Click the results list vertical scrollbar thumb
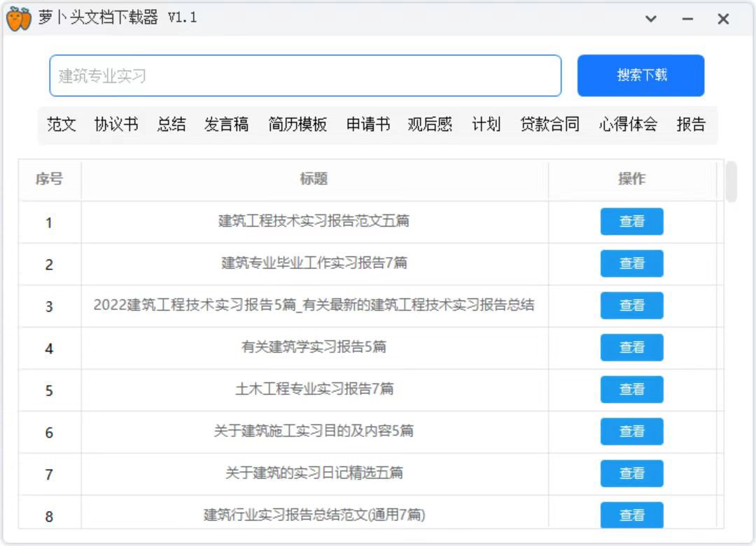Image resolution: width=756 pixels, height=546 pixels. [731, 181]
